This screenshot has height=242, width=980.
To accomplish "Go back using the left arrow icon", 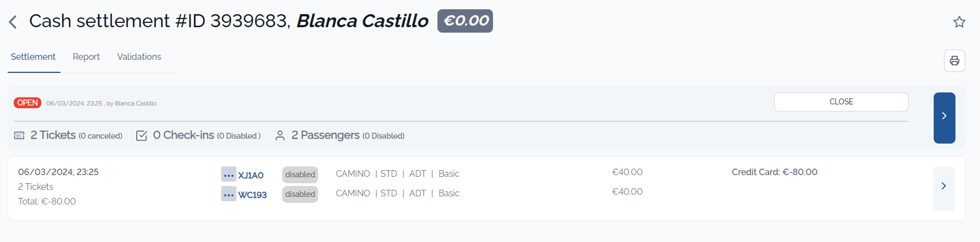I will pyautogui.click(x=13, y=22).
